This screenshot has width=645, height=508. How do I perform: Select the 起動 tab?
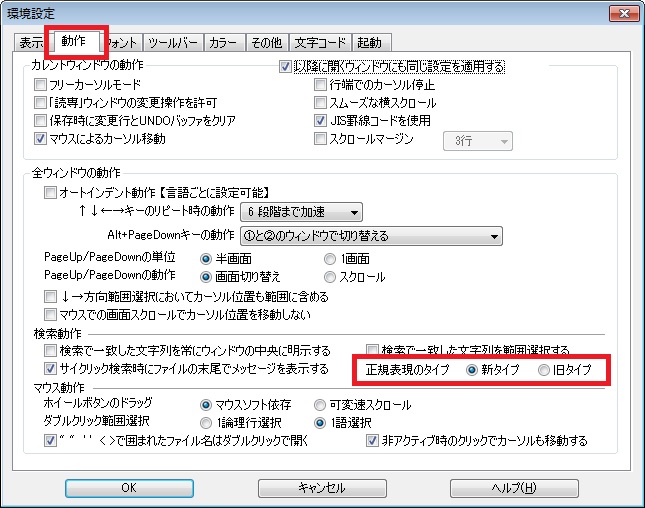pos(372,43)
